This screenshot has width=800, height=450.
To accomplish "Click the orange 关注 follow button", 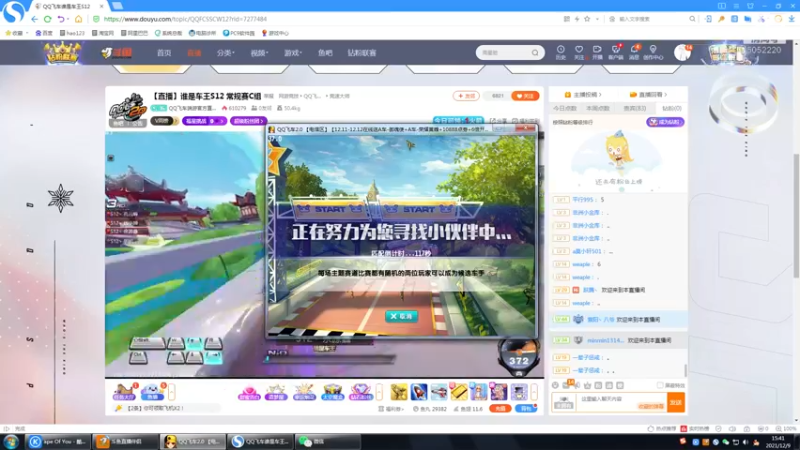I will tap(525, 96).
